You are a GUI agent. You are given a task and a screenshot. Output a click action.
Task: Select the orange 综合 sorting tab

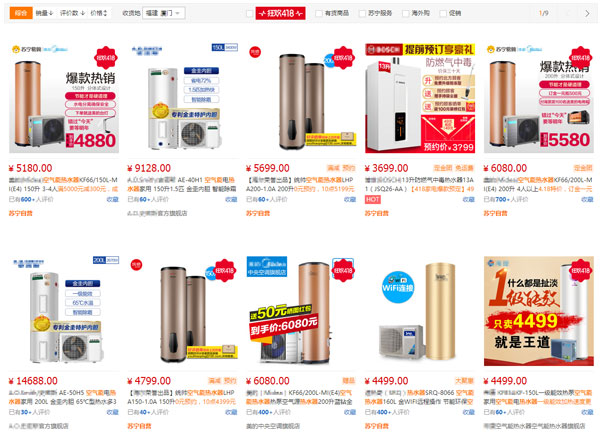tap(21, 13)
